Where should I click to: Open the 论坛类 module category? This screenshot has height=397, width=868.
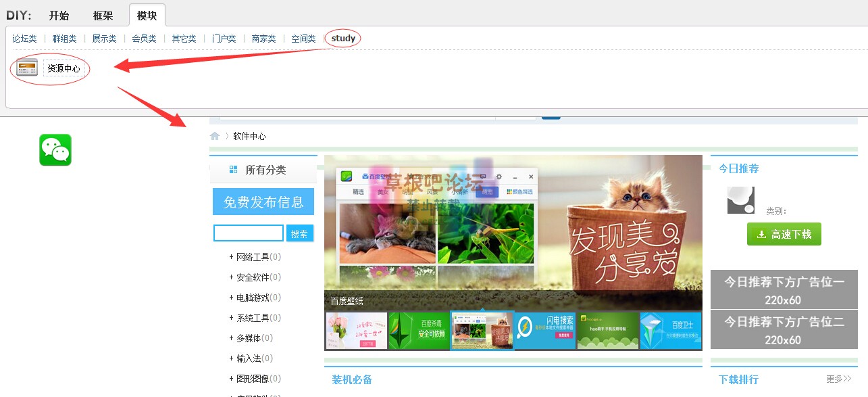pos(25,39)
